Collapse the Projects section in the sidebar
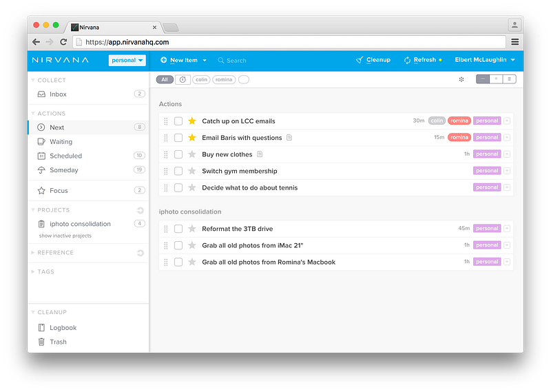This screenshot has height=392, width=551. pos(33,210)
